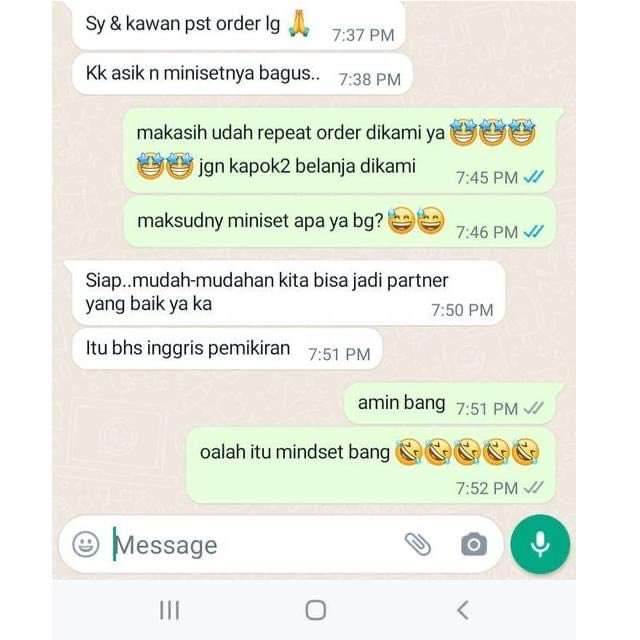Viewport: 640px width, 640px height.
Task: Tap 'Itu bhs inggris pemikiran' message
Action: [227, 349]
